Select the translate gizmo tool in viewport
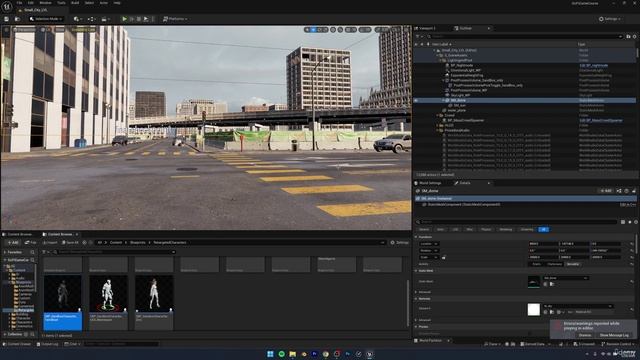This screenshot has height=360, width=640. point(313,29)
